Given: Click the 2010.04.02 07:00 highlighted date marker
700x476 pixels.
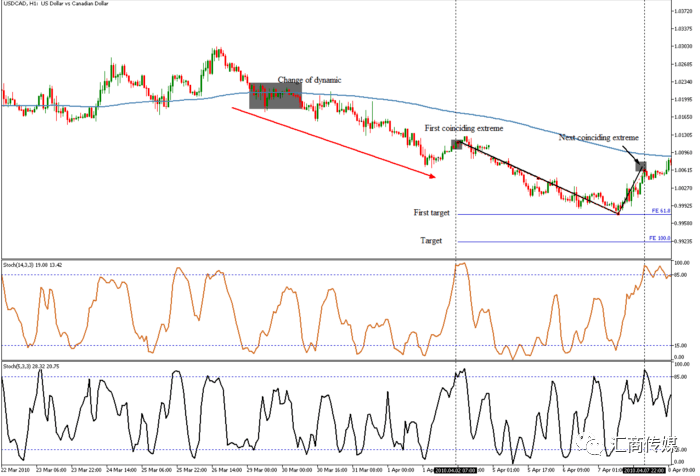Looking at the screenshot, I should coord(456,470).
